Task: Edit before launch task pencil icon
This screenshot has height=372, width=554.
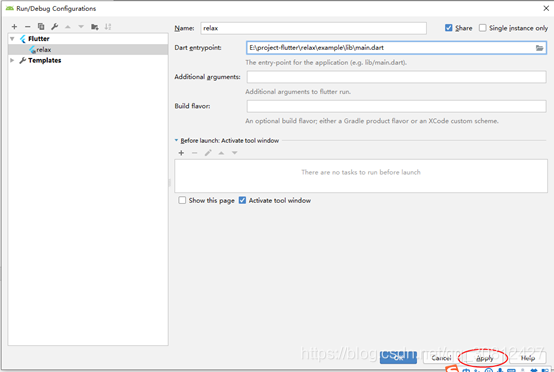Action: 208,153
